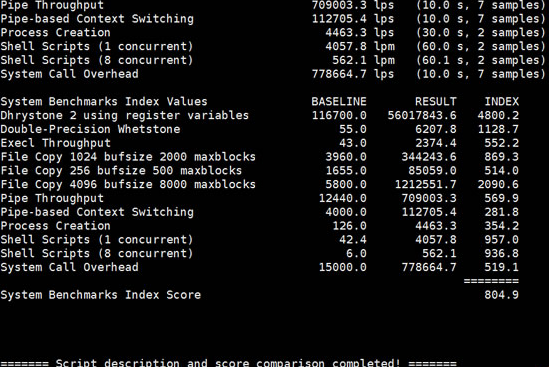549x367 pixels.
Task: Select the '(30.0 s, 2 samples)' timing text
Action: coord(481,33)
